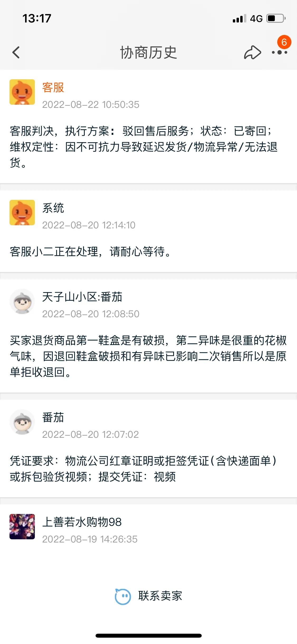Tap the home indicator bar at bottom
Image resolution: width=297 pixels, height=644 pixels.
[148, 636]
